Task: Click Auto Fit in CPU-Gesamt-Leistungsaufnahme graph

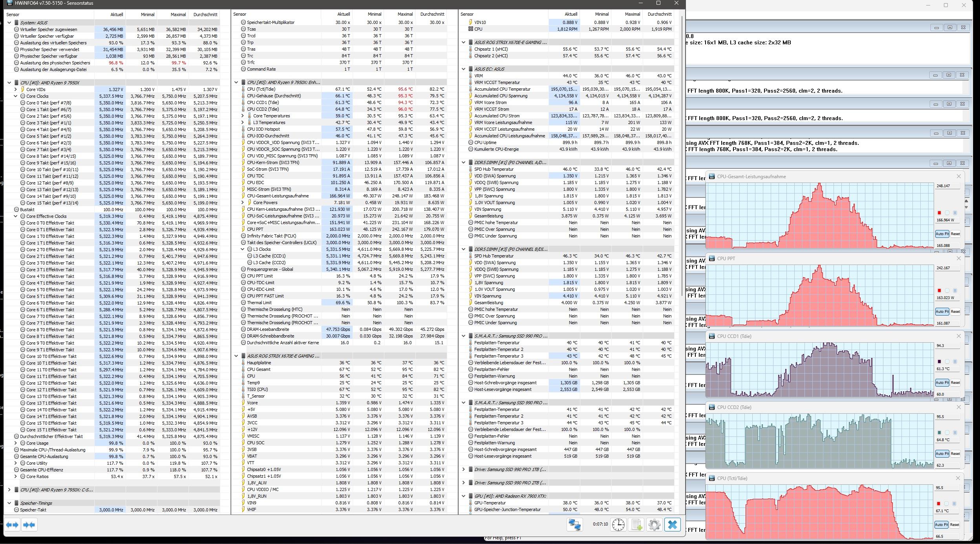Action: pyautogui.click(x=942, y=234)
